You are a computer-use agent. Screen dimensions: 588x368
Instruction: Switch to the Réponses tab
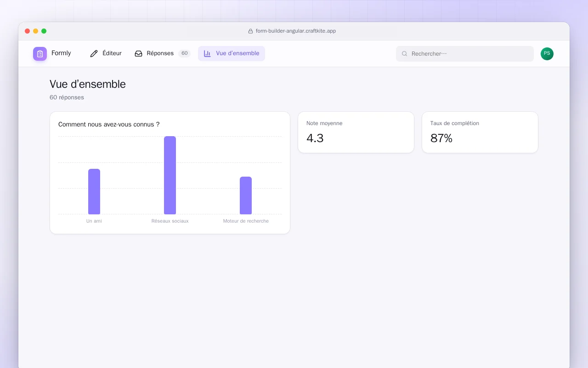(x=162, y=53)
